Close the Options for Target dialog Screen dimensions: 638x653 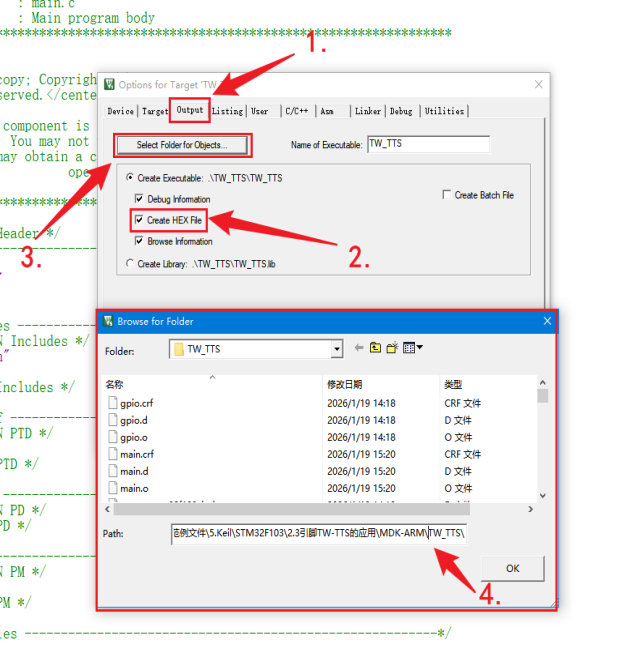(x=538, y=85)
